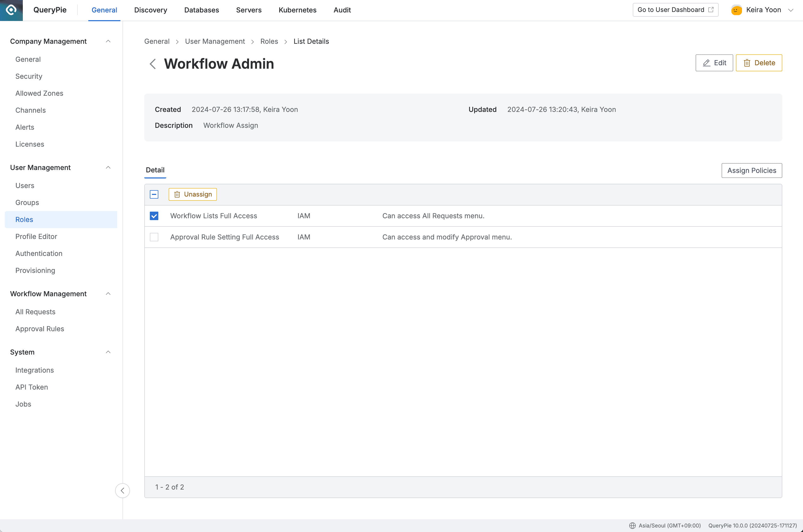
Task: Uncheck Workflow Lists Full Access policy
Action: 154,216
